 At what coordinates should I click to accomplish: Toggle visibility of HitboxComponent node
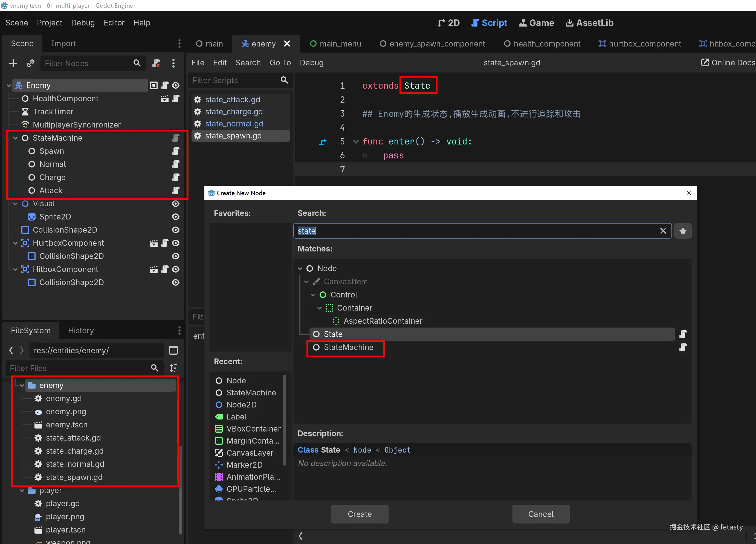tap(176, 269)
